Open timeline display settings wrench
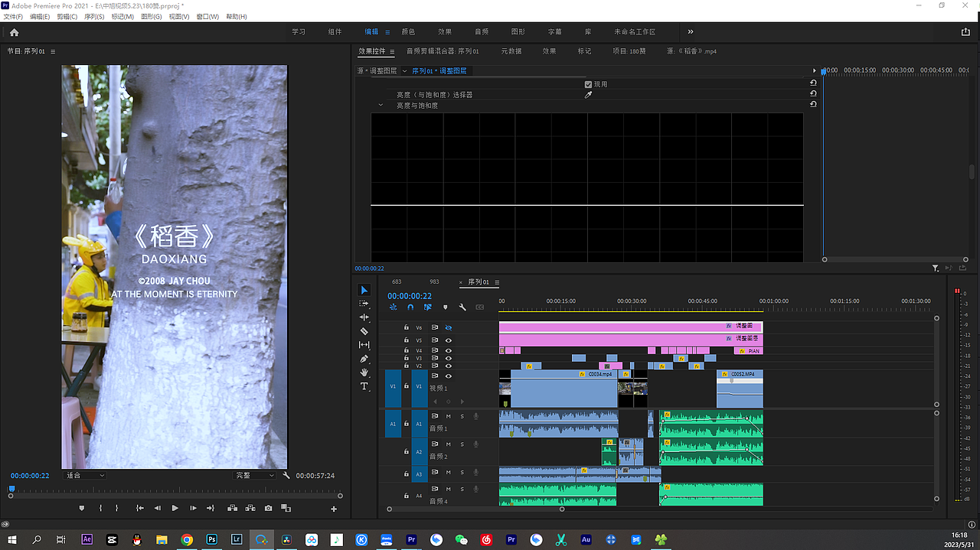 tap(462, 308)
